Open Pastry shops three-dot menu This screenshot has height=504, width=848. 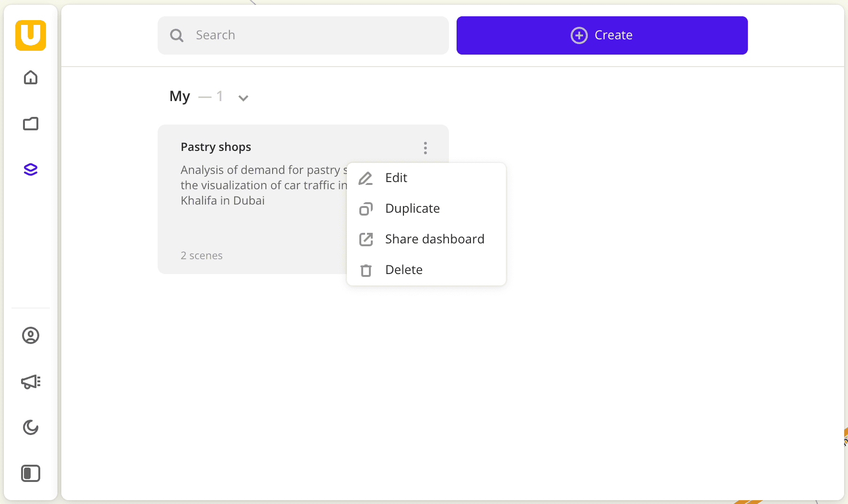pyautogui.click(x=425, y=148)
